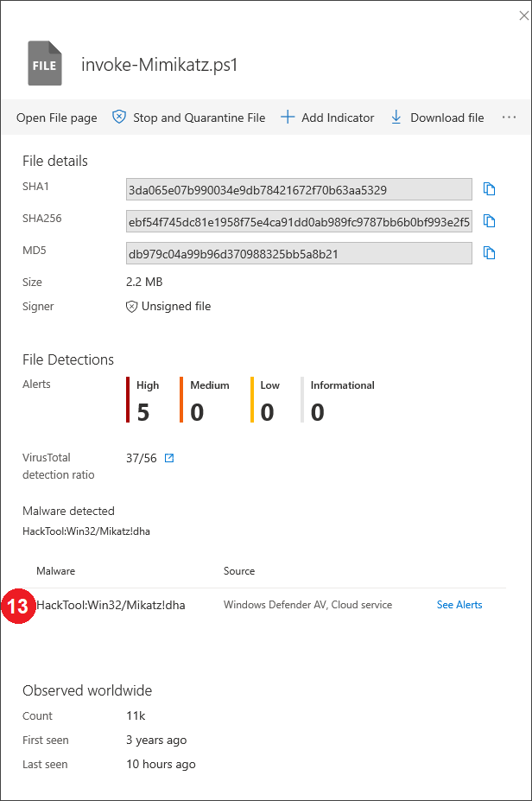532x801 pixels.
Task: Click the large FILE document icon
Action: [x=44, y=65]
